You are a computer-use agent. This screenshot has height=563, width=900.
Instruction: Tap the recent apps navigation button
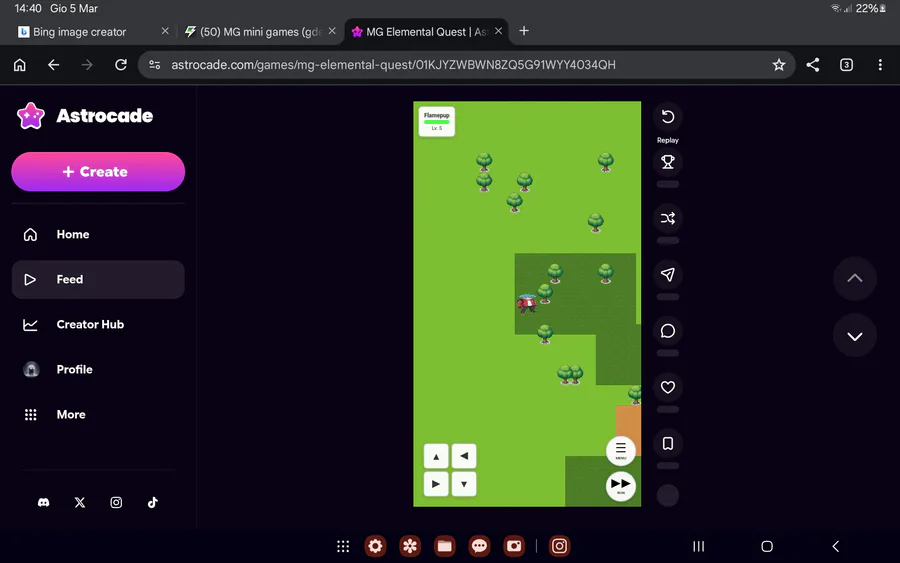(x=699, y=546)
